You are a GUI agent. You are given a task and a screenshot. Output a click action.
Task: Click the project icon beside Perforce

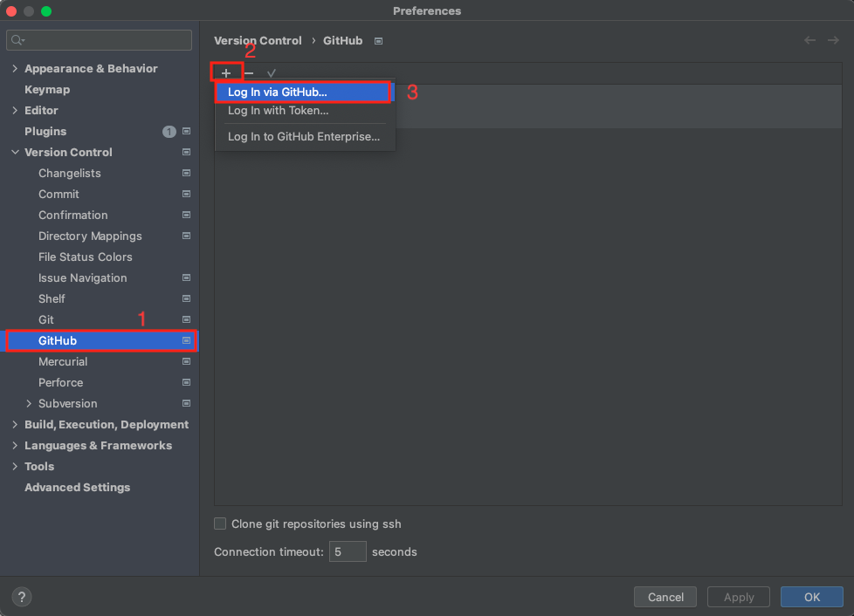click(x=186, y=382)
